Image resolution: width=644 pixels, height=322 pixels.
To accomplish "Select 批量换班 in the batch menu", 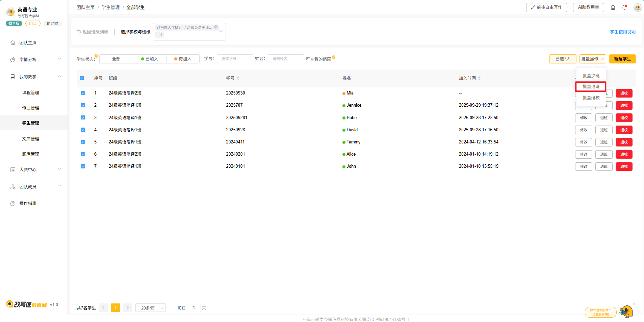I will 591,76.
